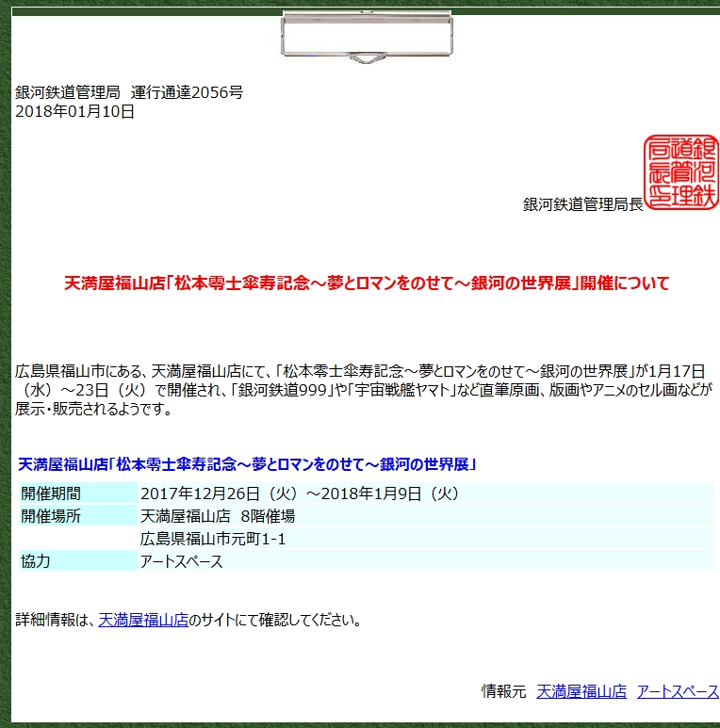Open the 天満屋福山店 link in the details sentence
The width and height of the screenshot is (720, 728).
pyautogui.click(x=143, y=620)
